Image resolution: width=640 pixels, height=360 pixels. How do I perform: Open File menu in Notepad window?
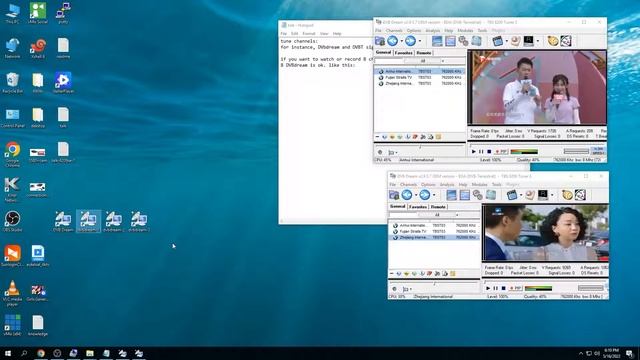tap(284, 33)
